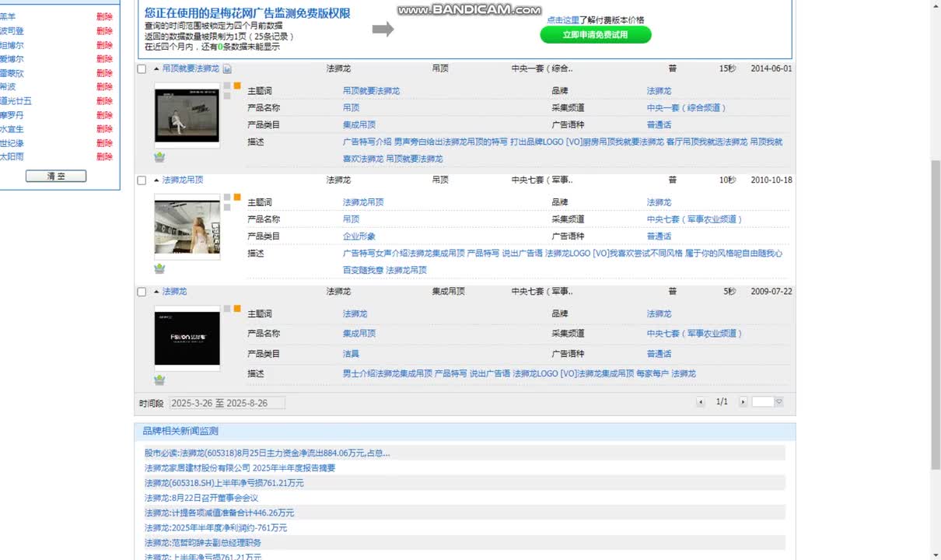Delete the 道光廿五 entry
The image size is (941, 560).
click(104, 101)
